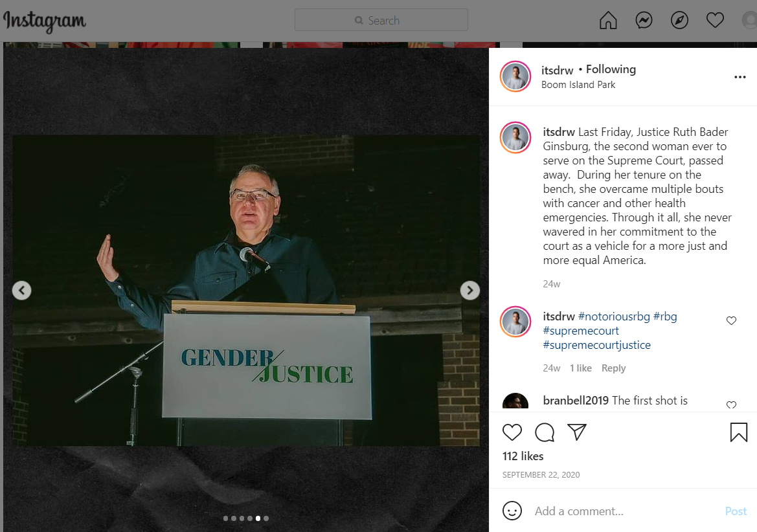Click the Instagram logo

click(x=45, y=21)
